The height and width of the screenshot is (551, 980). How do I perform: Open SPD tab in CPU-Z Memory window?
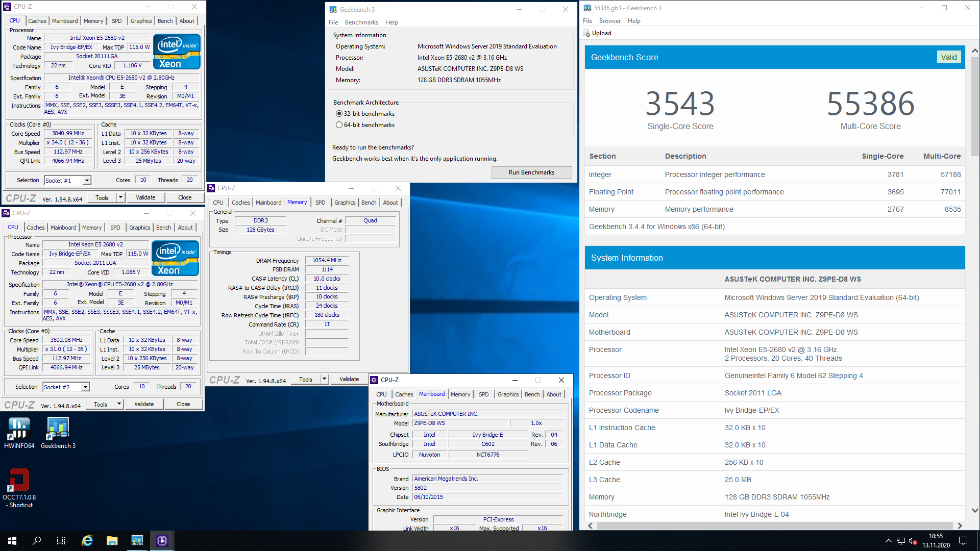coord(320,203)
